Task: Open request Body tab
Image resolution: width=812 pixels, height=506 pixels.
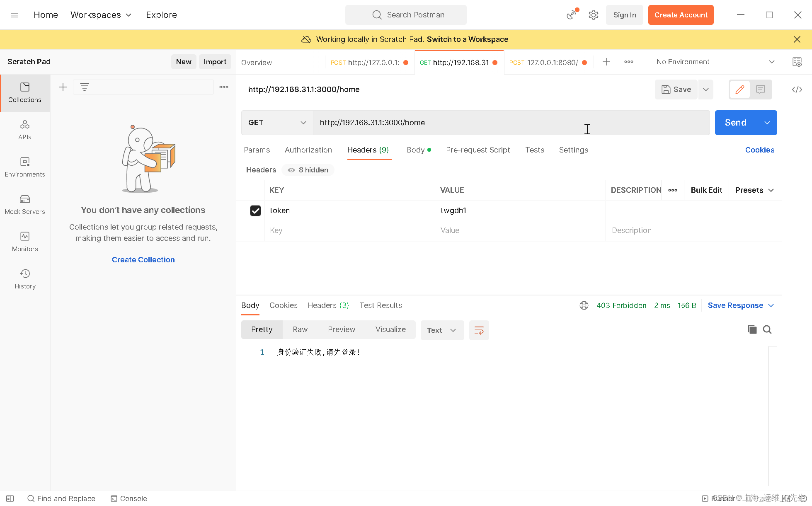Action: coord(419,150)
